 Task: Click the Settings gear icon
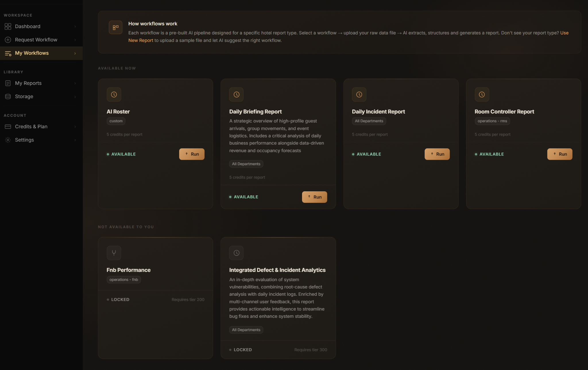click(x=8, y=140)
